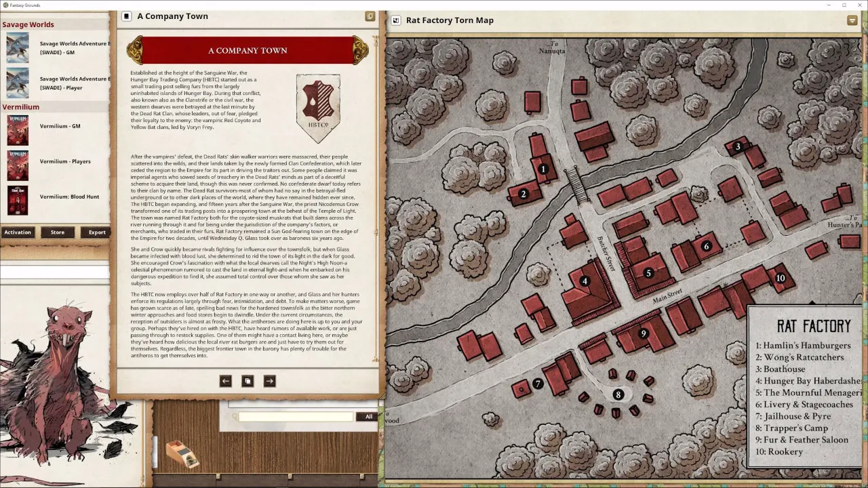Screen dimensions: 868x488
Task: Click the A Company Town window link icon
Action: [x=370, y=16]
